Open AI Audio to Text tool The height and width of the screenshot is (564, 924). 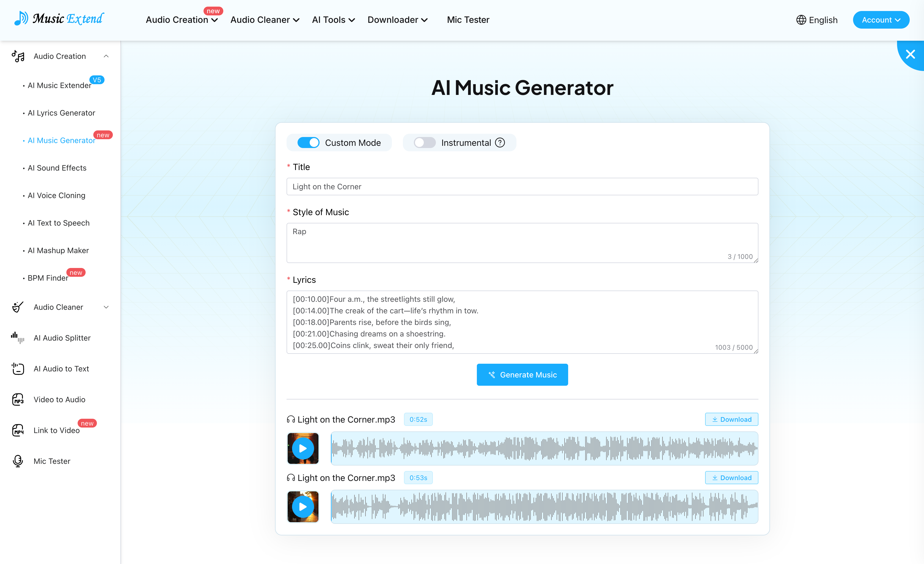[x=61, y=368]
